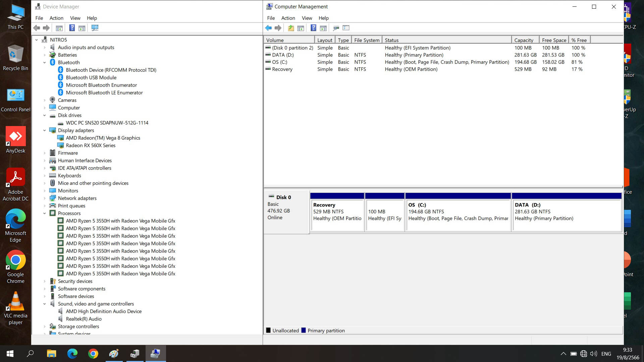
Task: Collapse the Processors category
Action: click(x=44, y=214)
